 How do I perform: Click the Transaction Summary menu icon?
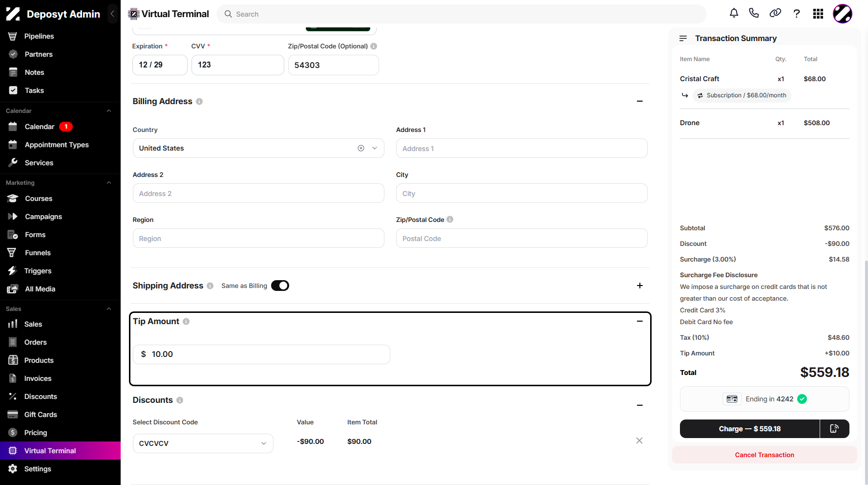click(x=683, y=38)
